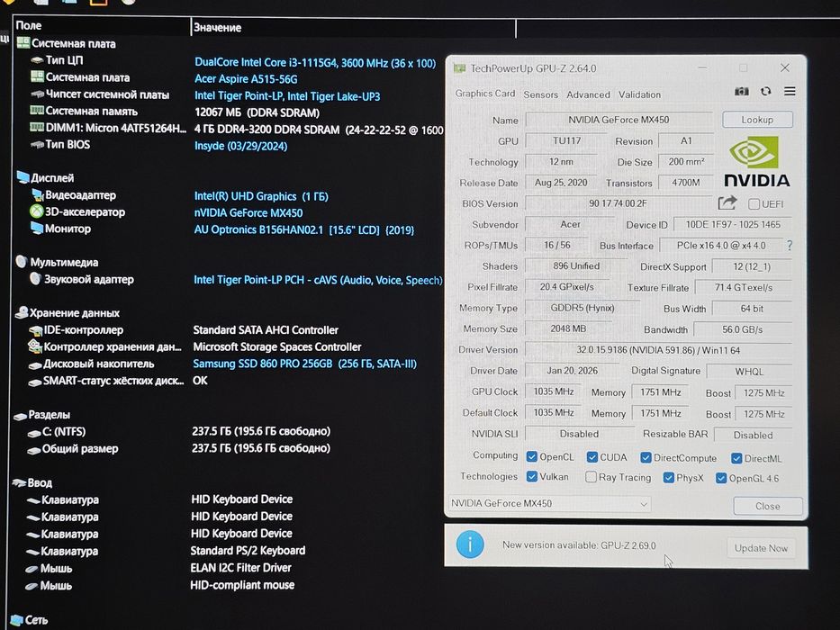Click the Update Now button
The height and width of the screenshot is (630, 840).
tap(761, 548)
